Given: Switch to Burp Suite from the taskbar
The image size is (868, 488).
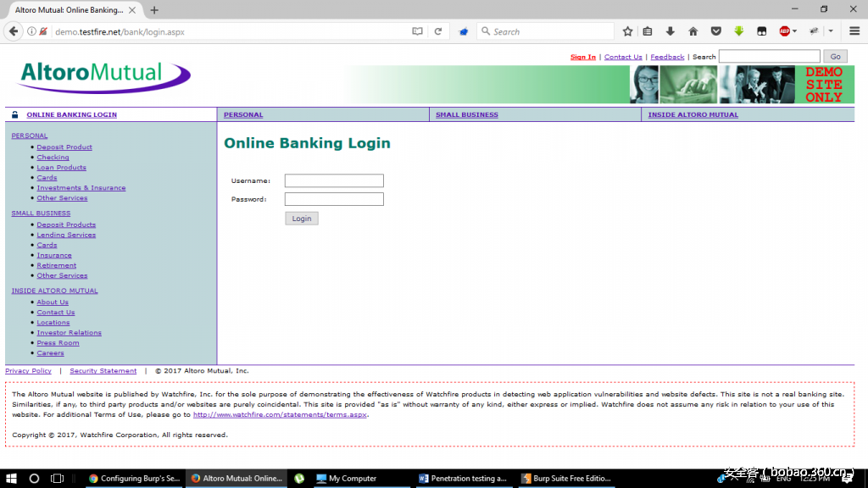Looking at the screenshot, I should pos(566,478).
